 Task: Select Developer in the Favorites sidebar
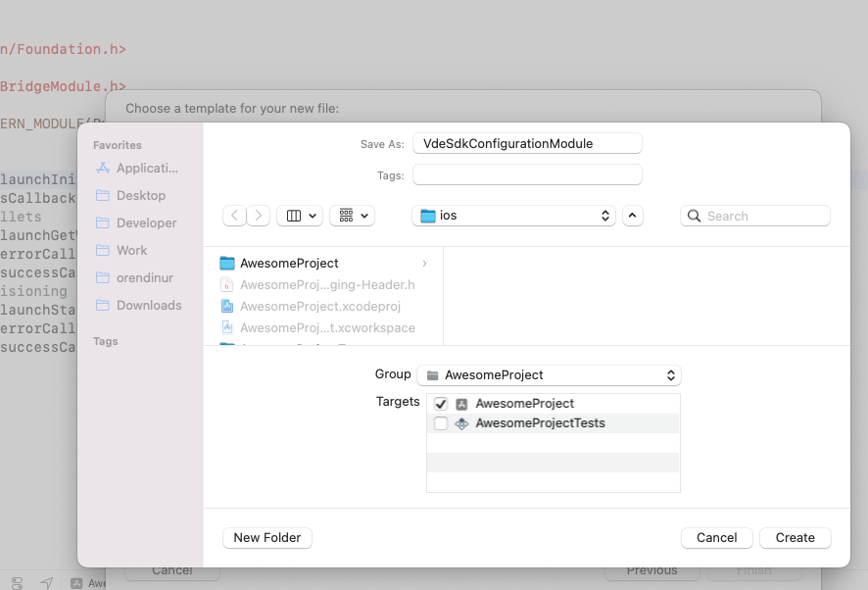pos(146,222)
